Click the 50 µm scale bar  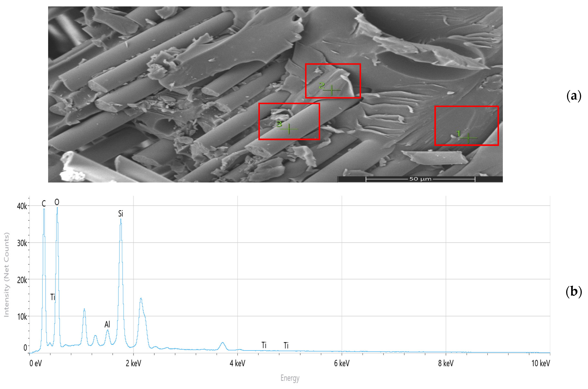click(x=420, y=179)
